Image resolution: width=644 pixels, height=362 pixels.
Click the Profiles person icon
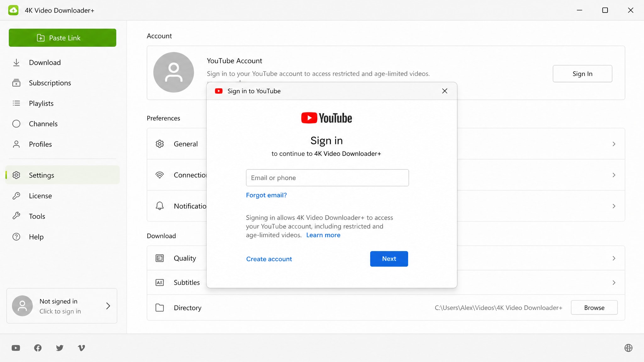click(x=16, y=144)
